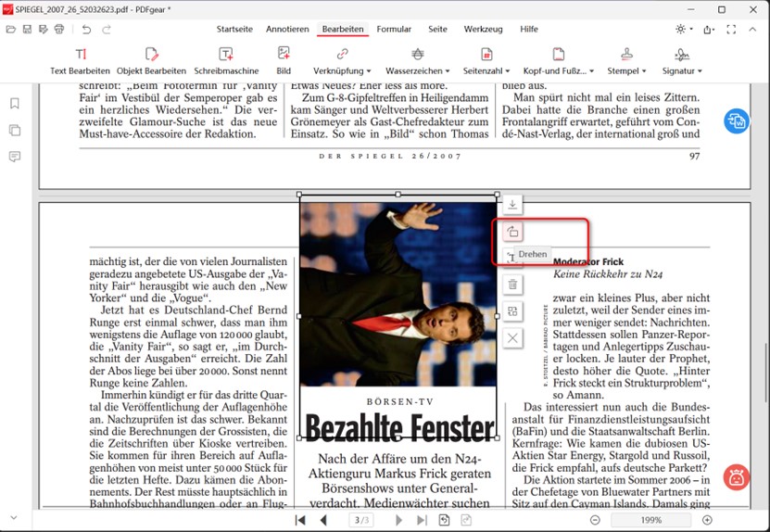This screenshot has width=770, height=532.
Task: Click the 199% zoom level field
Action: [x=650, y=520]
